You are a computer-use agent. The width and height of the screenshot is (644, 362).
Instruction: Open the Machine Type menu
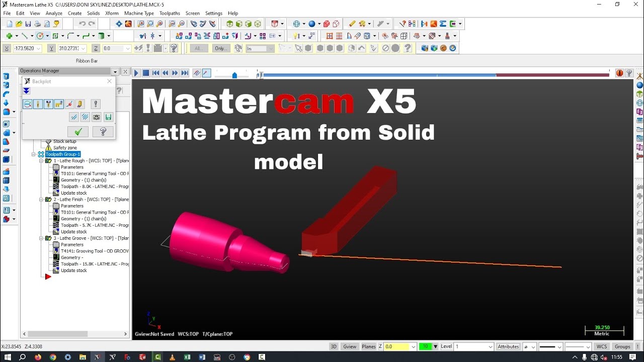pyautogui.click(x=139, y=13)
